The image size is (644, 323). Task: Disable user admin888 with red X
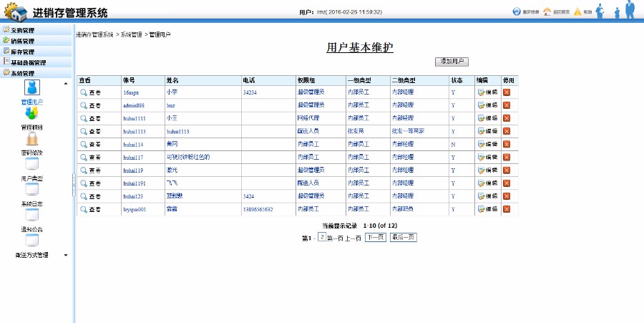pos(507,105)
